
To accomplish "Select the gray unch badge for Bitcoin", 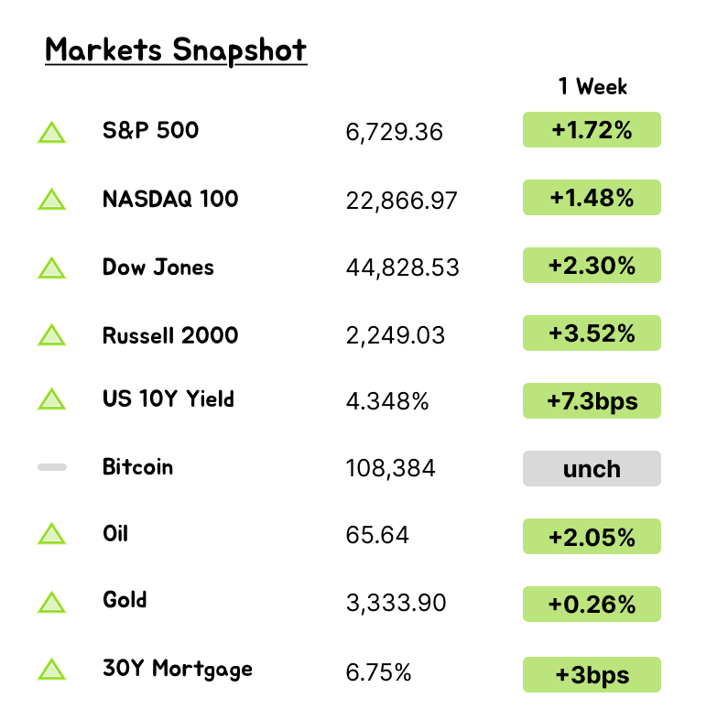I will [592, 469].
